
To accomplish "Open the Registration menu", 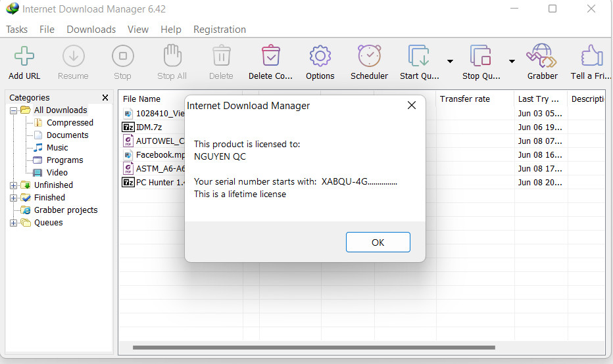I will (x=219, y=30).
